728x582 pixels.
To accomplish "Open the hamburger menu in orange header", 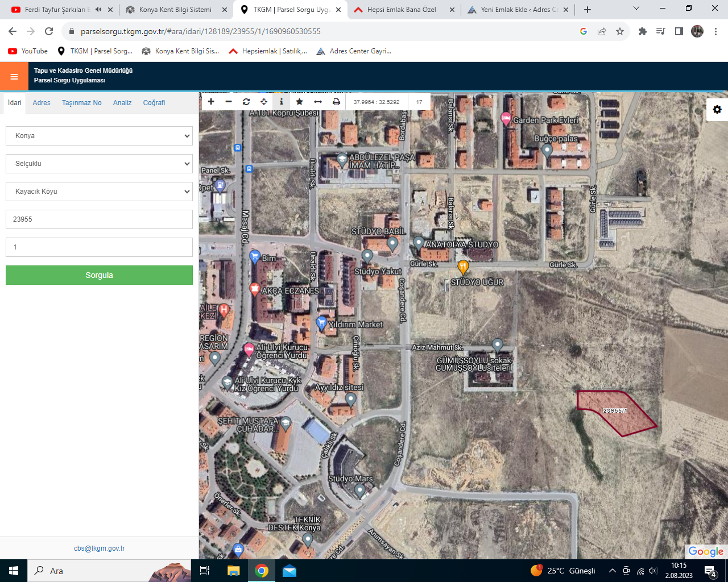I will click(14, 77).
